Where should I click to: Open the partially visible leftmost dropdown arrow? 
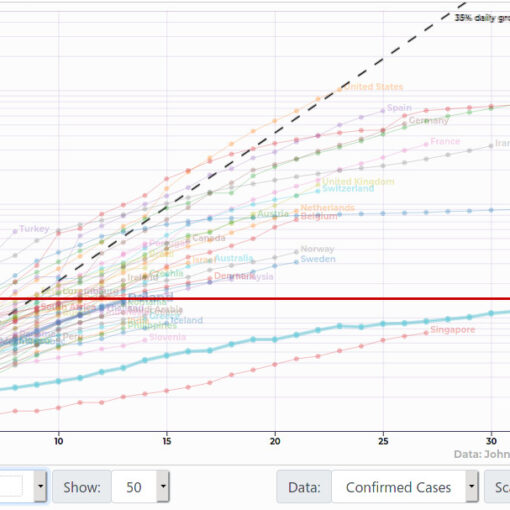coord(40,486)
